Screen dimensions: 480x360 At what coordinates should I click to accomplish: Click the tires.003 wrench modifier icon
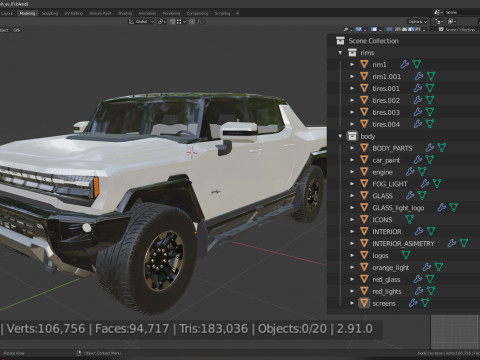[x=418, y=112]
